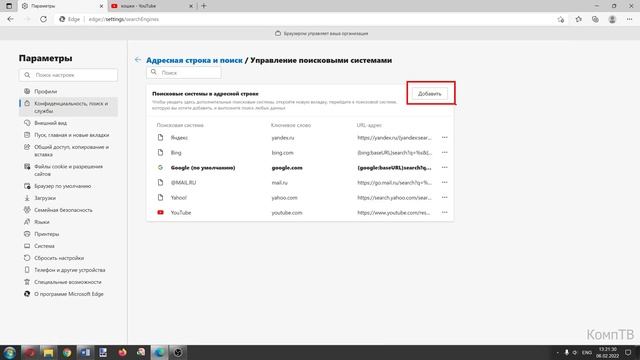Screen dimensions: 640x360
Task: Open File Explorer from the taskbar
Action: click(48, 353)
